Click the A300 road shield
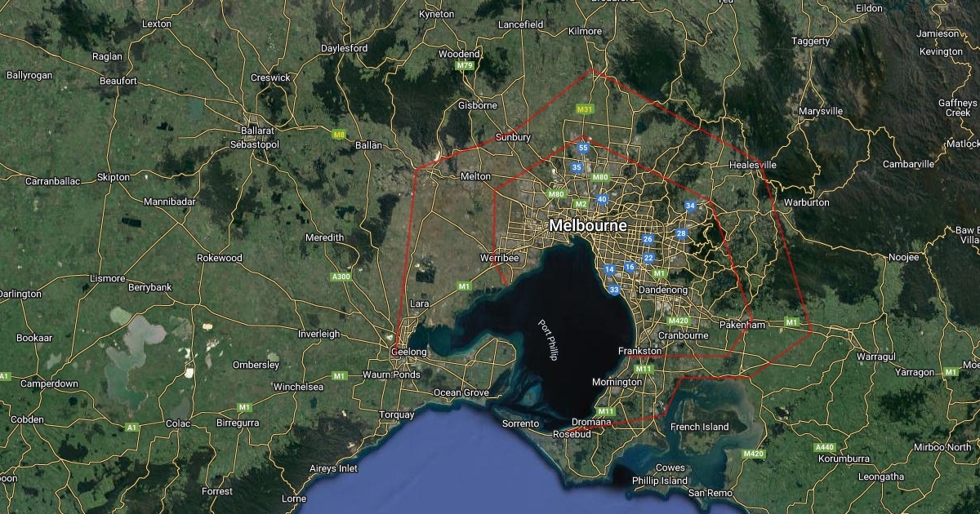Screen dimensions: 980x514 pos(341,277)
